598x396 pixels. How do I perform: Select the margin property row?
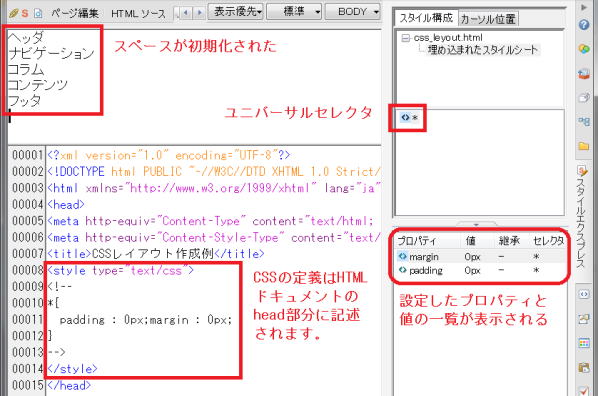481,257
